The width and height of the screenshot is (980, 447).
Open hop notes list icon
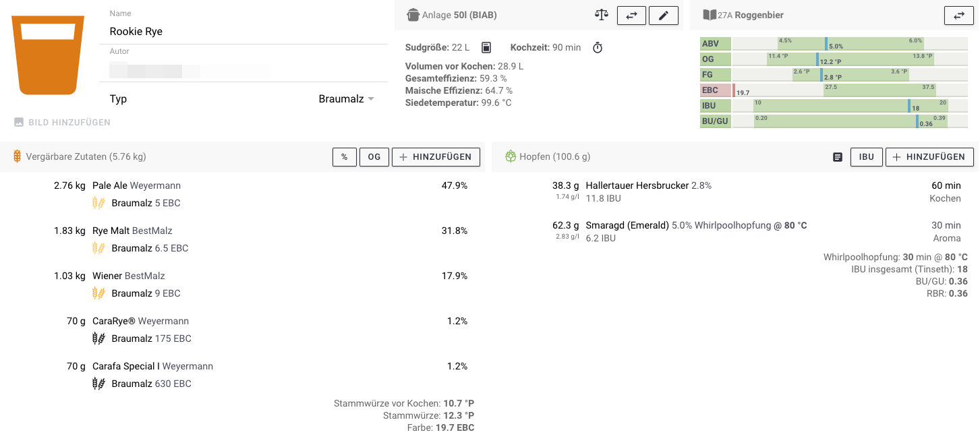click(x=838, y=157)
